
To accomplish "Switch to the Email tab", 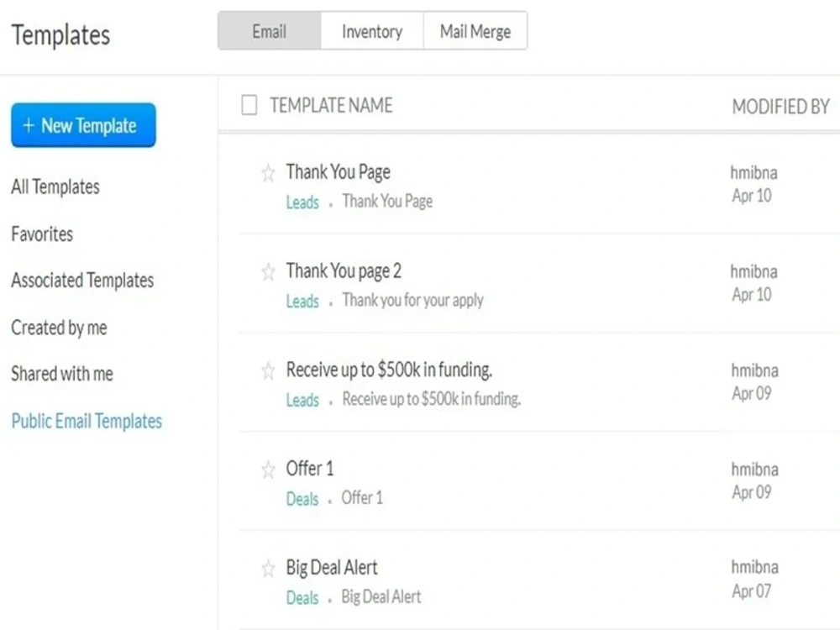I will [x=270, y=31].
